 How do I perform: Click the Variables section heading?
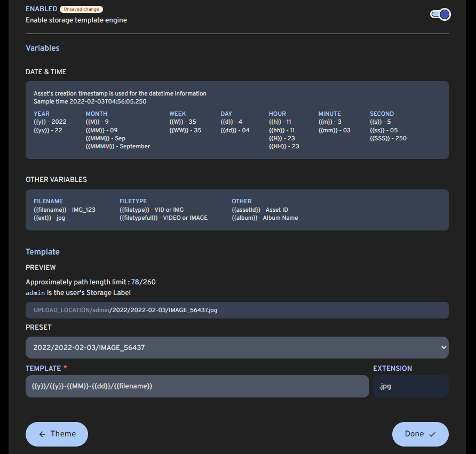coord(43,48)
